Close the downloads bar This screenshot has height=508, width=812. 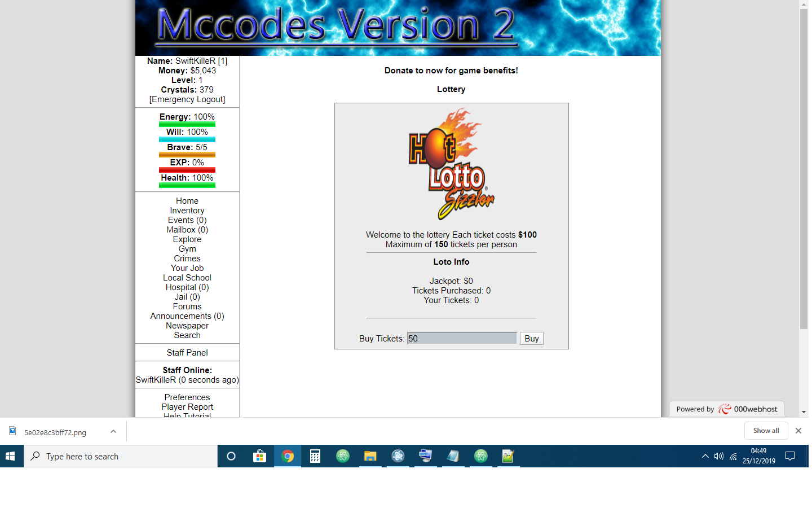[798, 431]
